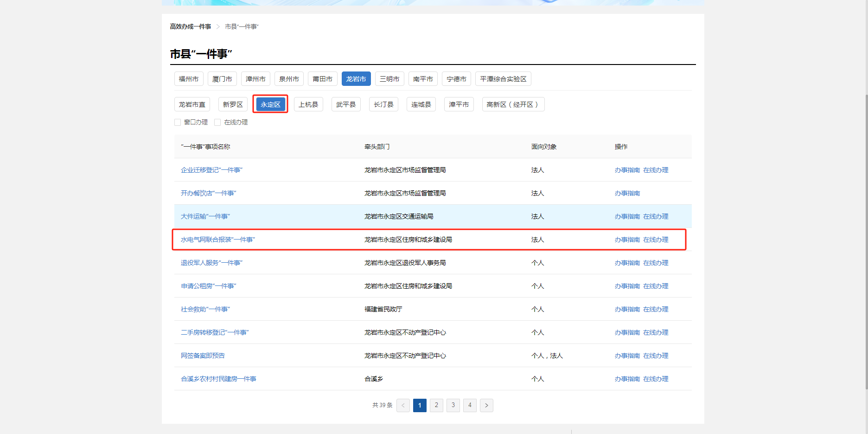Open 办事指南 for 开办餐饮店"一件事"
868x434 pixels.
coord(627,193)
